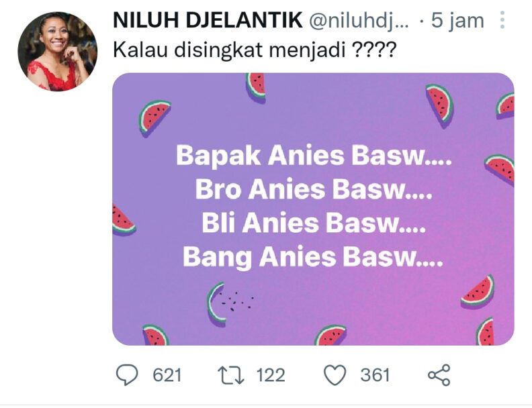This screenshot has height=408, width=532.
Task: Click the NILUH DJELANTIK display name
Action: coord(208,20)
